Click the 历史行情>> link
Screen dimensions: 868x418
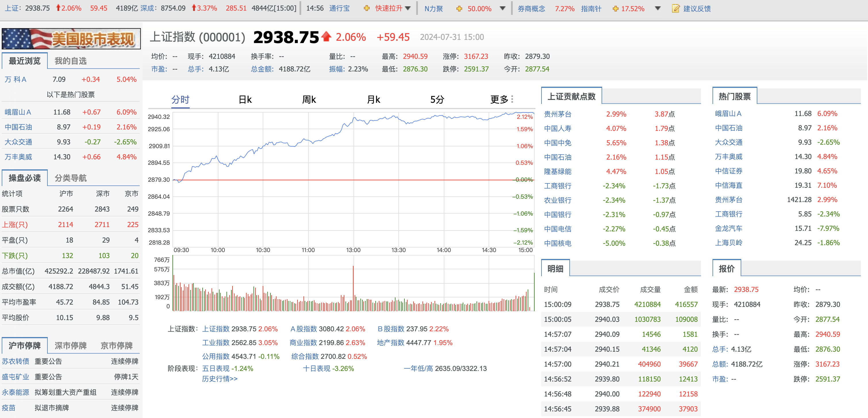point(220,379)
